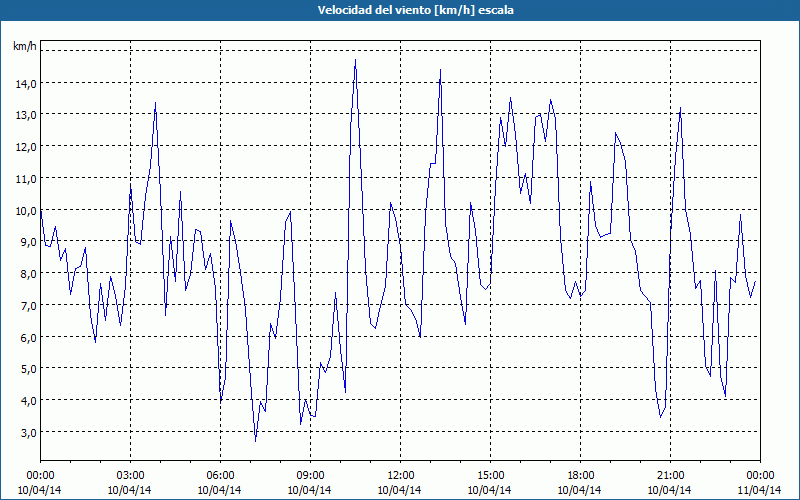The width and height of the screenshot is (800, 500).
Task: Click the 10/04/14 date under 18:00
Action: (x=580, y=490)
